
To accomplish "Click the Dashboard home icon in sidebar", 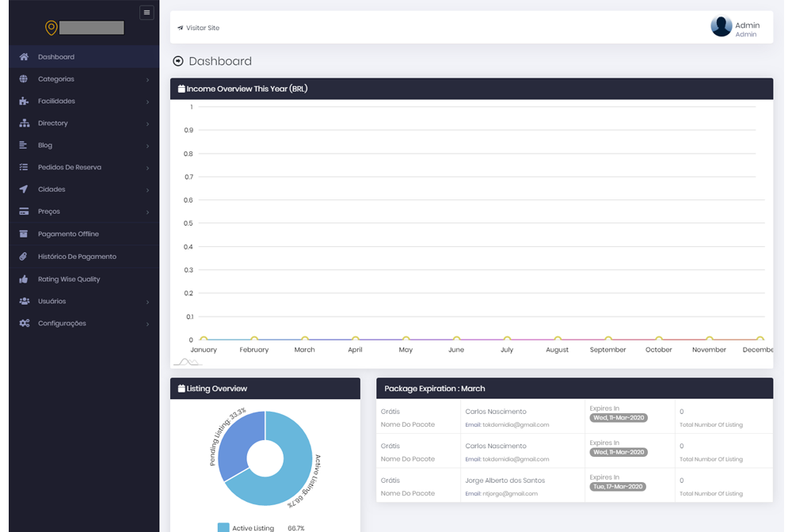I will (24, 57).
